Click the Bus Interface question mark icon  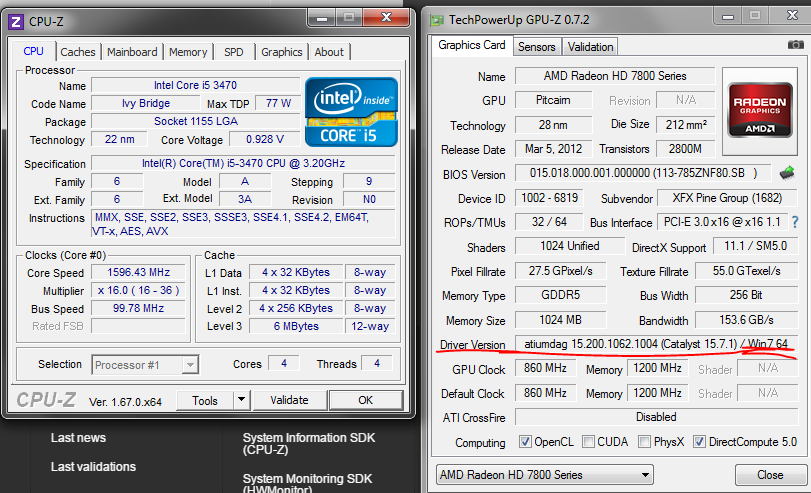click(x=795, y=222)
